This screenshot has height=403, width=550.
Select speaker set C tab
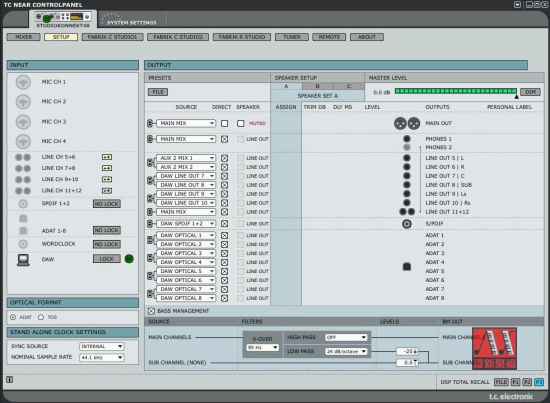(x=349, y=86)
